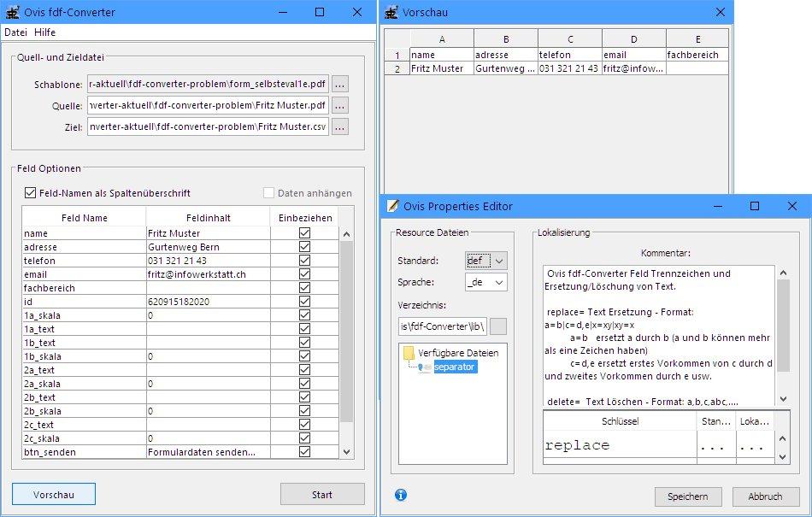Open the Hilfe menu
Screen dimensions: 812x517
coord(44,32)
